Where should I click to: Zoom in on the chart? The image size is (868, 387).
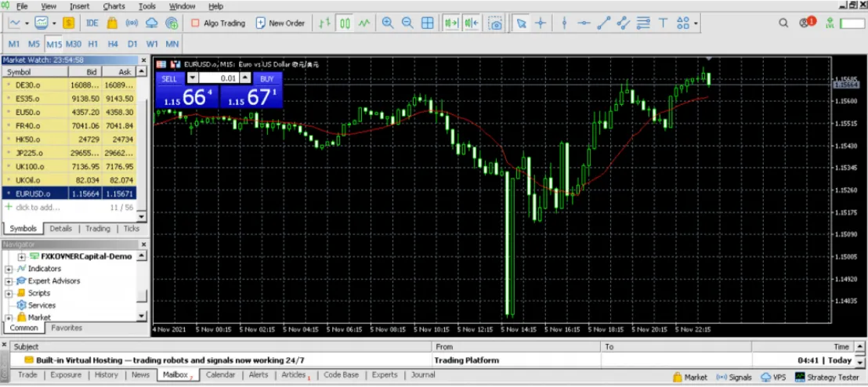tap(388, 24)
